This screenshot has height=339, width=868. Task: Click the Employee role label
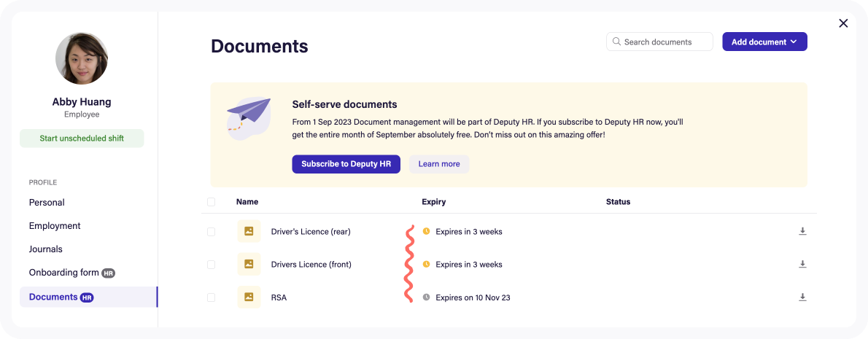82,114
